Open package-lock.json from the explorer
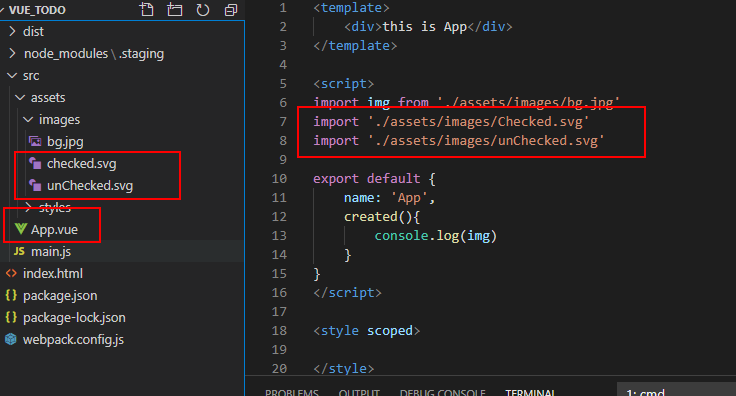Image resolution: width=736 pixels, height=396 pixels. click(74, 318)
